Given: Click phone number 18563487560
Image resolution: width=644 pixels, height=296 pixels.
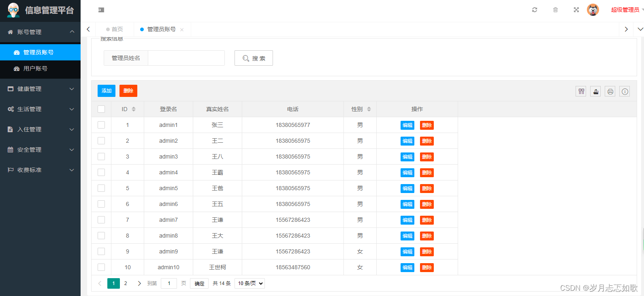Looking at the screenshot, I should click(293, 267).
